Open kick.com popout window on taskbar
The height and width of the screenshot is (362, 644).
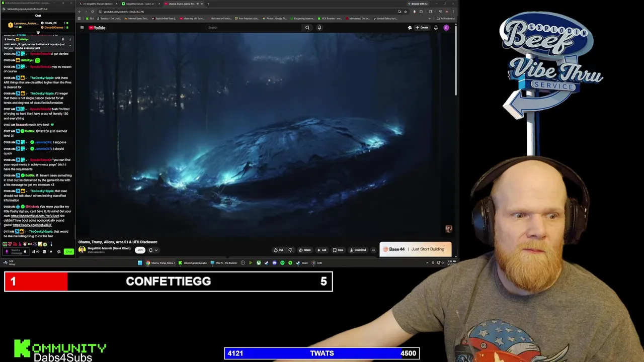click(193, 262)
